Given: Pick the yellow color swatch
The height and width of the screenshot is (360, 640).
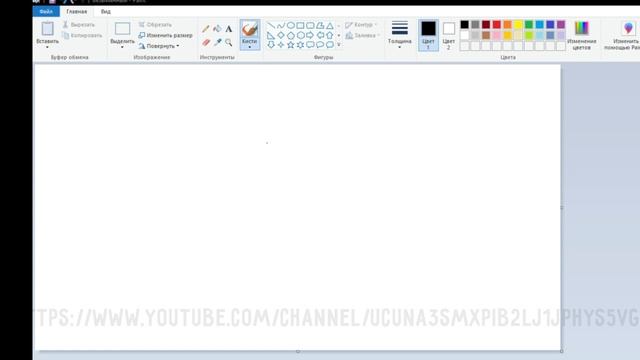Looking at the screenshot, I should pos(518,25).
